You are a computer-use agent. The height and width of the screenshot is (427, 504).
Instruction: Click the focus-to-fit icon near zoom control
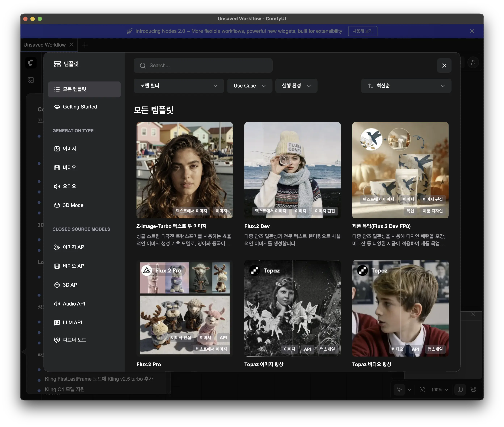coord(422,390)
